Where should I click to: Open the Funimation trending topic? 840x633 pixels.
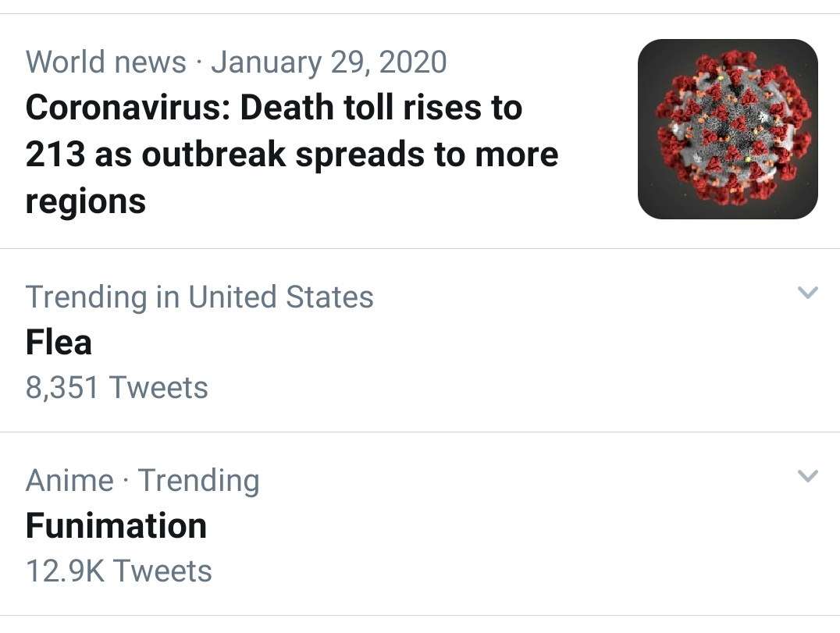[116, 525]
